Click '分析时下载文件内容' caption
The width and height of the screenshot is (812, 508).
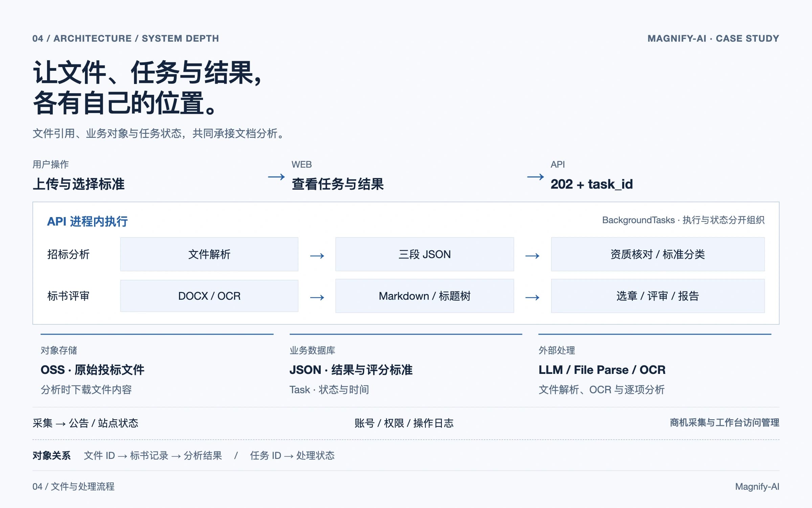[86, 389]
